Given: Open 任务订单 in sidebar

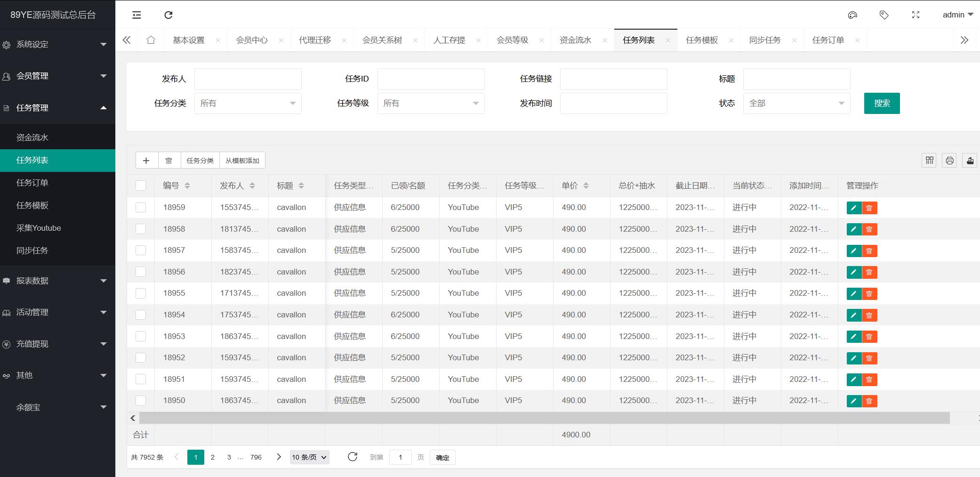Looking at the screenshot, I should [57, 183].
